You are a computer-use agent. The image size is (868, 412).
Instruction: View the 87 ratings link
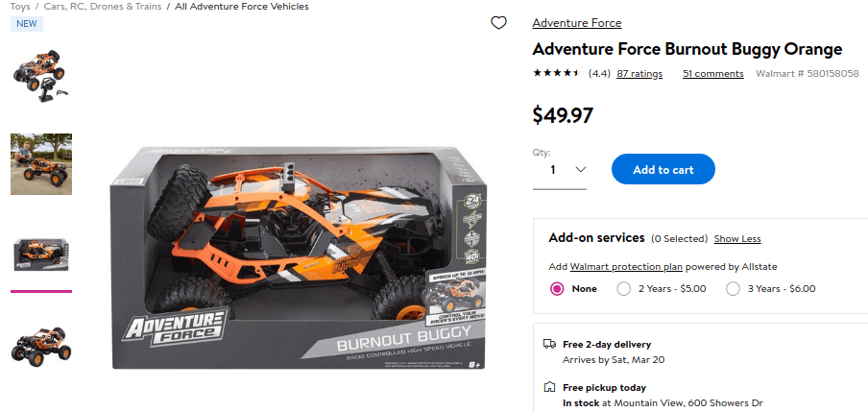[x=639, y=74]
